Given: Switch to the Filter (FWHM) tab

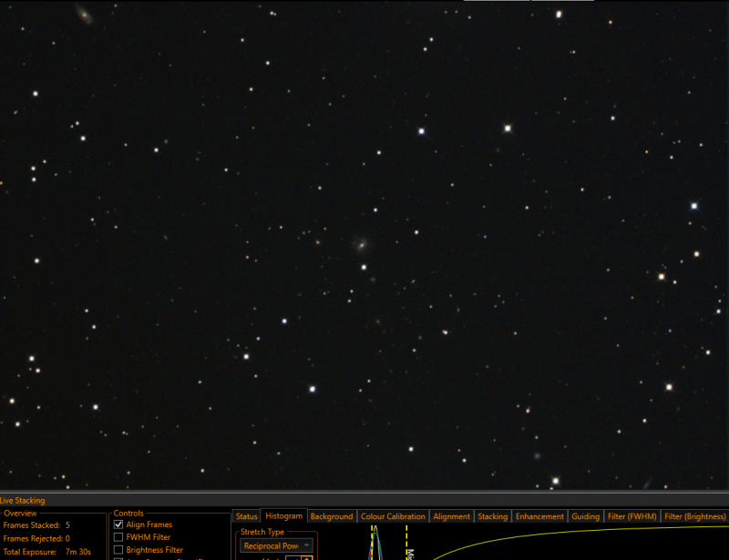Looking at the screenshot, I should [x=631, y=516].
